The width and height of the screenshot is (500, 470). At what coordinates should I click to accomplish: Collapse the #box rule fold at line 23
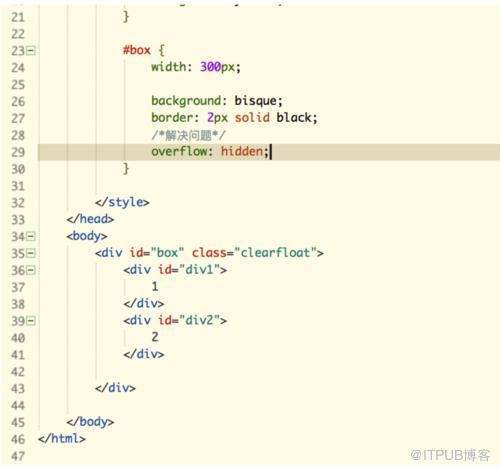[x=31, y=51]
